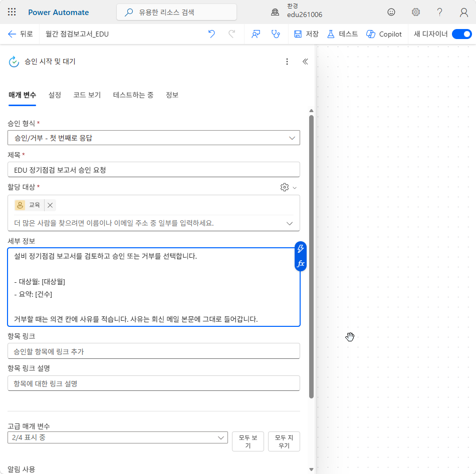This screenshot has height=474, width=476.
Task: Insert dynamic content with lightning icon
Action: 301,249
